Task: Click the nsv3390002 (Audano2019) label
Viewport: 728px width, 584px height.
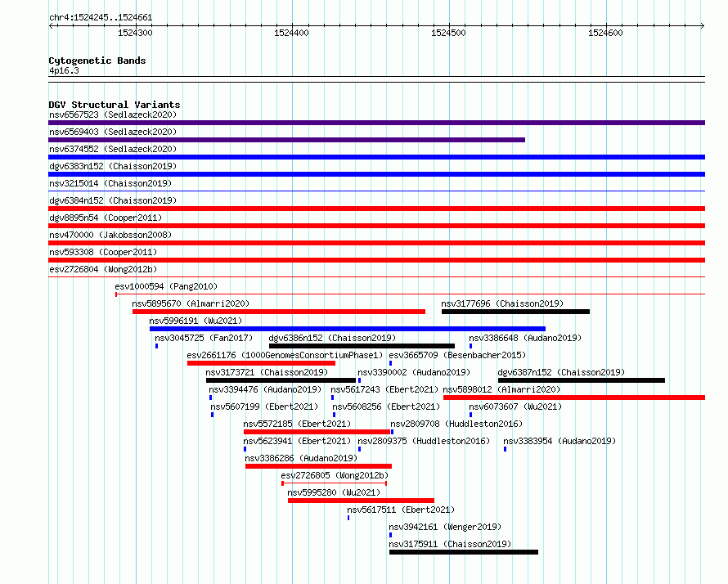Action: point(414,372)
